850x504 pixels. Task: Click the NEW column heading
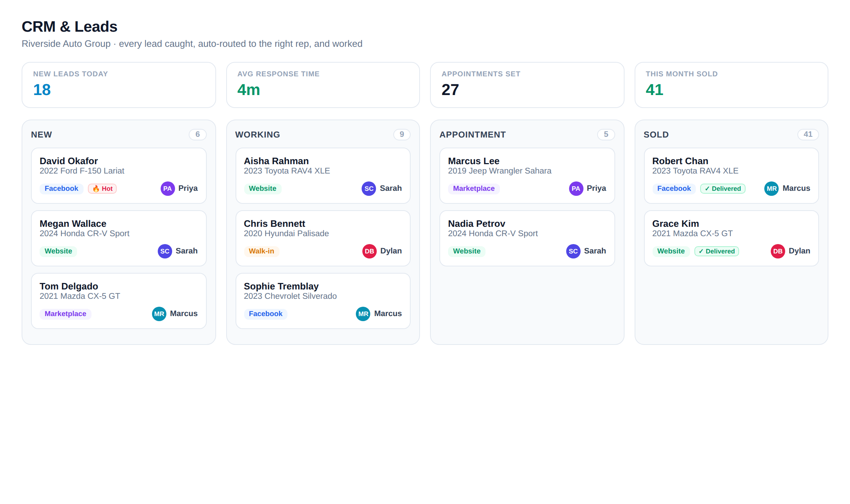41,135
